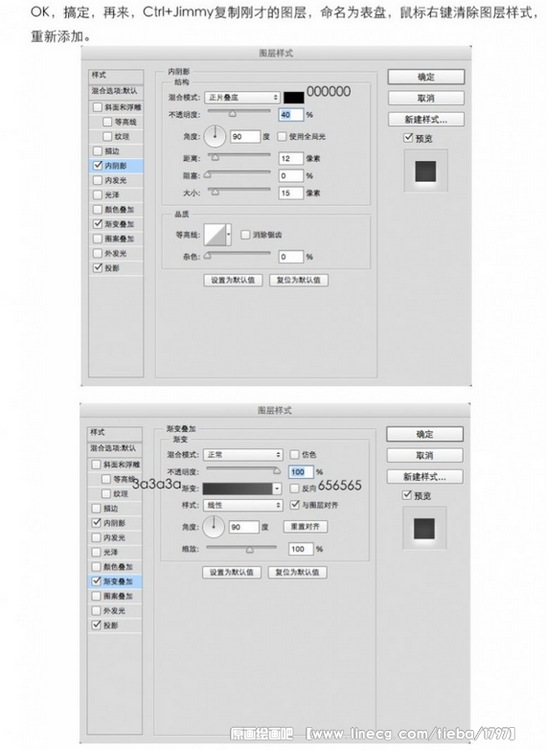Toggle 预览 checkbox in Gradient Overlay dialog

[x=407, y=495]
